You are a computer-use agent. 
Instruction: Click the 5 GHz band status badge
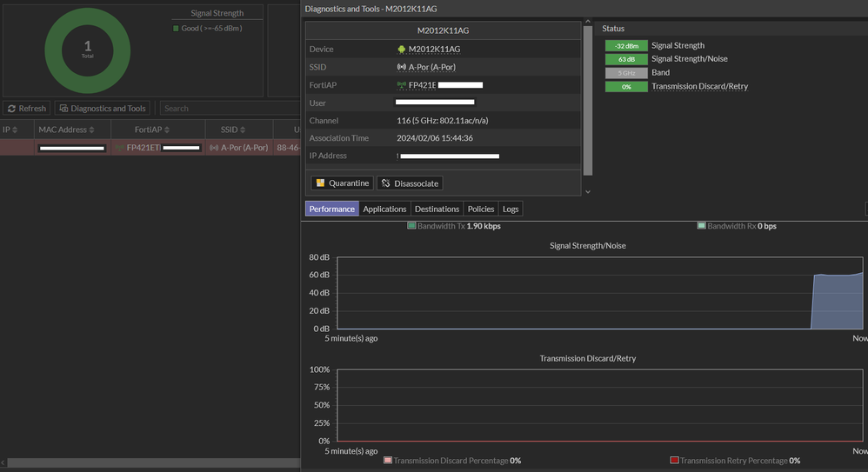[x=626, y=73]
